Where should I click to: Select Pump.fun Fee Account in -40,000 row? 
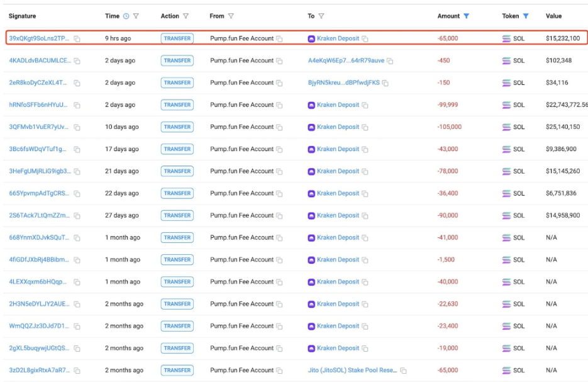242,282
